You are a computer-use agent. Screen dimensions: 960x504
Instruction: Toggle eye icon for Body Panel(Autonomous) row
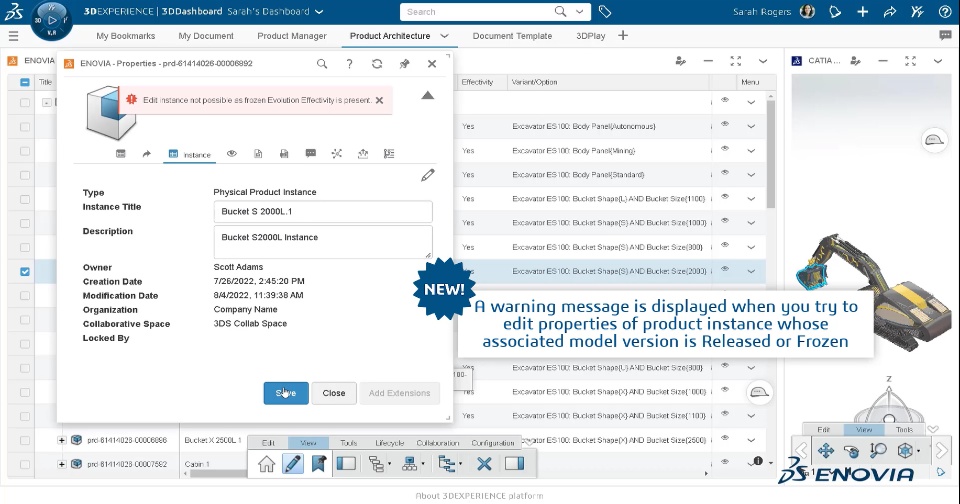tap(725, 124)
